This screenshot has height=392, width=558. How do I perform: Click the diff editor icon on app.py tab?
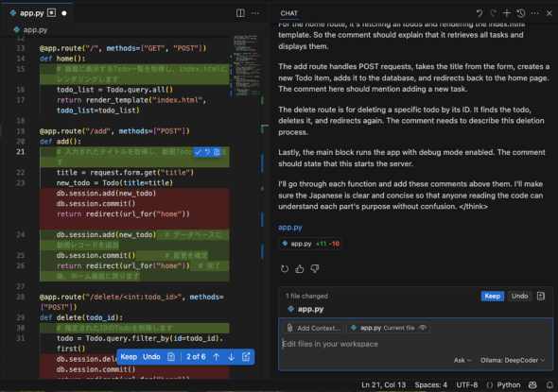(52, 13)
